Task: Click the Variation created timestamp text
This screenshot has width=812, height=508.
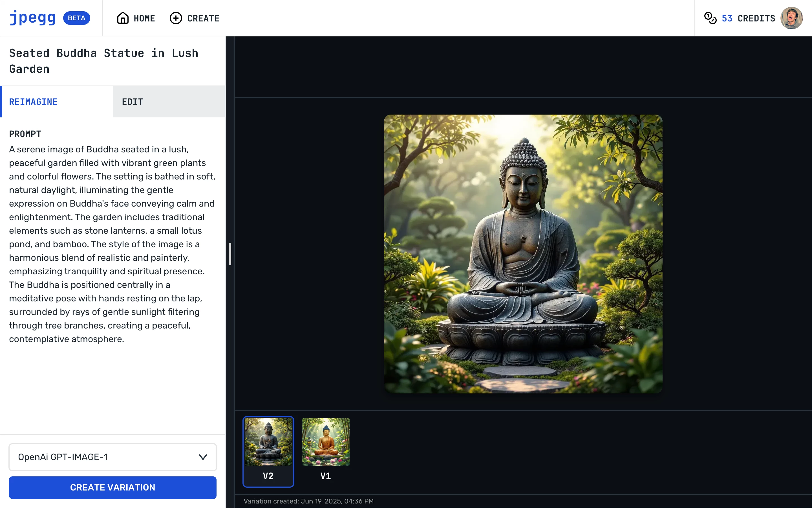Action: pyautogui.click(x=308, y=501)
